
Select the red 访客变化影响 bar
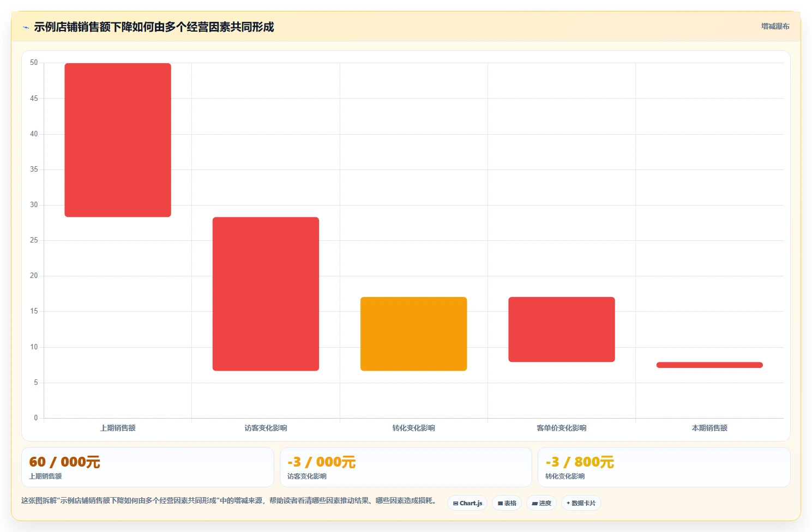[266, 294]
